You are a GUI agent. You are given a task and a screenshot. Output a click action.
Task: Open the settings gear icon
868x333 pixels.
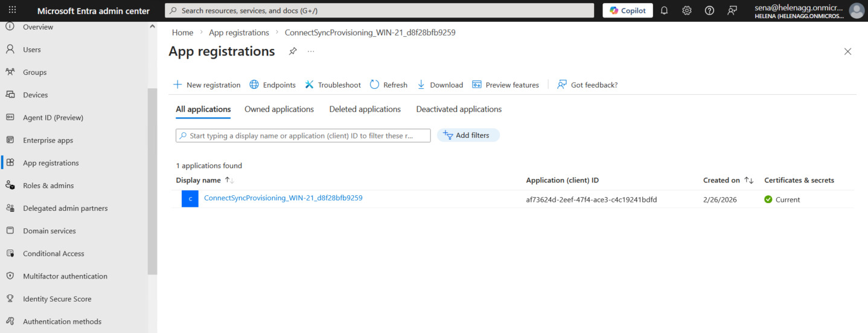click(686, 10)
